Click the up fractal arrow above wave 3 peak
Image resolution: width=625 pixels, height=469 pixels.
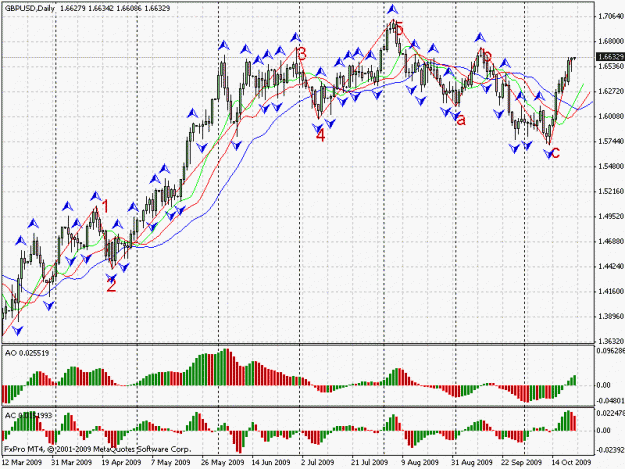296,37
